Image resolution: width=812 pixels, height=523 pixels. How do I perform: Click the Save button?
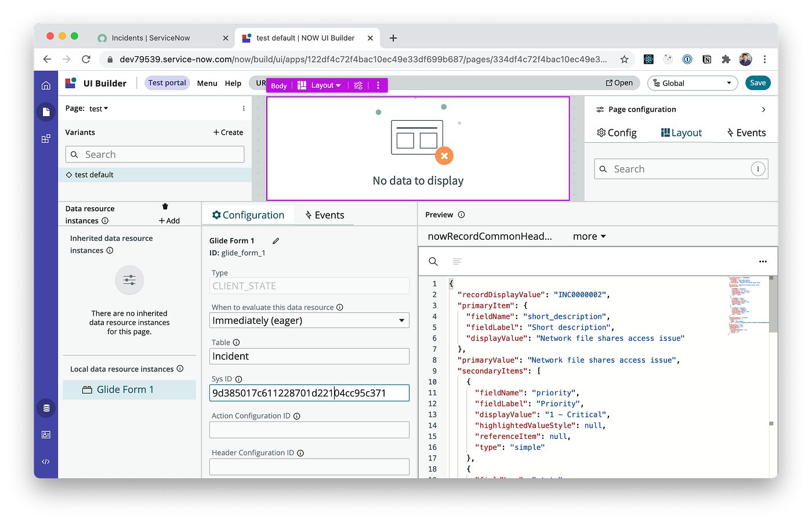point(757,83)
